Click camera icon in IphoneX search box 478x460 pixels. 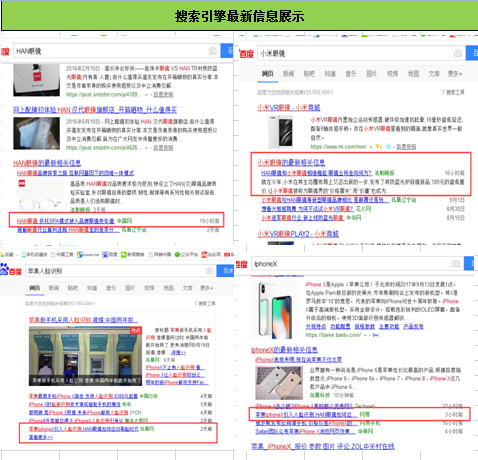pyautogui.click(x=456, y=264)
